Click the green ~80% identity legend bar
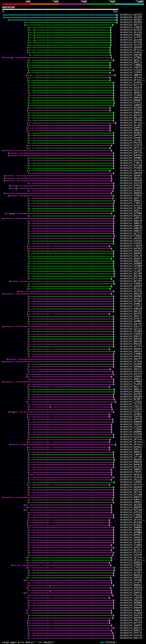Screen dimensions: 146x644 pos(101,4)
